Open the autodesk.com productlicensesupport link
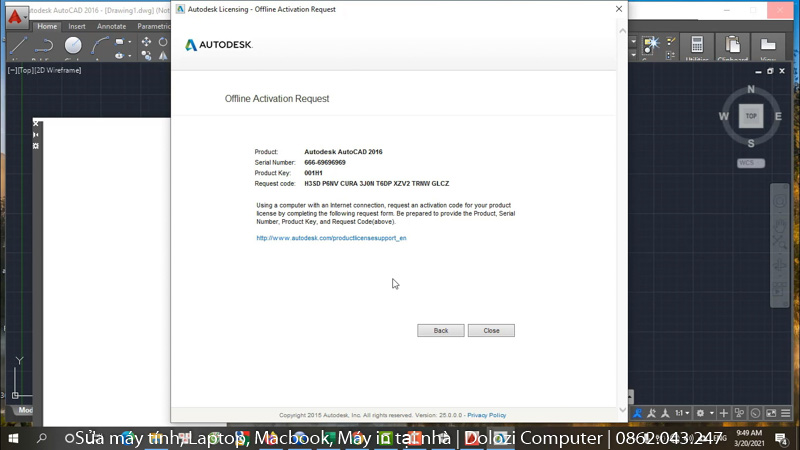Viewport: 800px width, 450px height. 331,238
